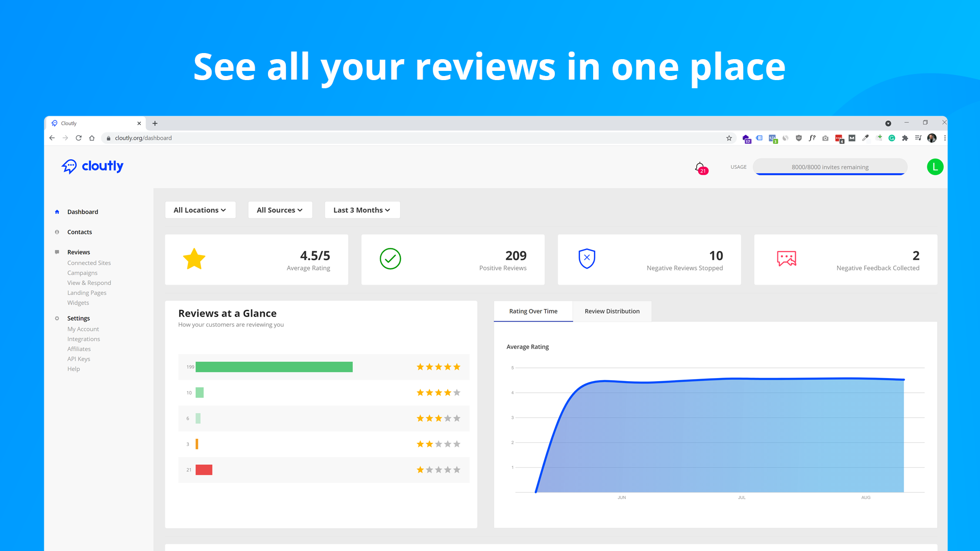Open the green L user avatar
Image resolution: width=980 pixels, height=551 pixels.
point(935,167)
